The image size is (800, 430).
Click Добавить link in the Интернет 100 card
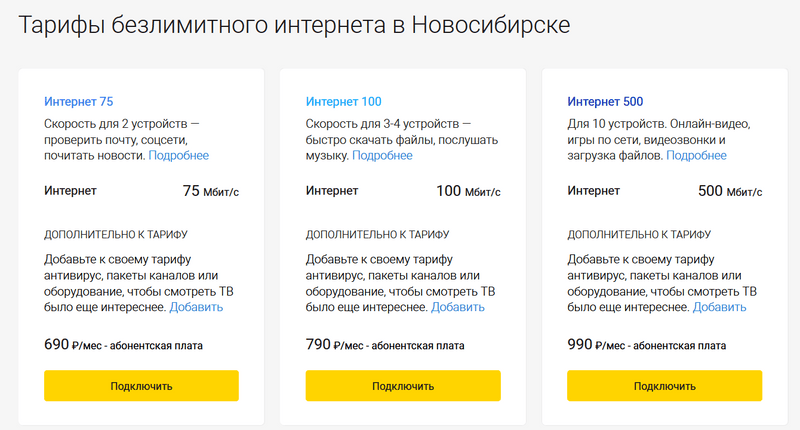[458, 306]
